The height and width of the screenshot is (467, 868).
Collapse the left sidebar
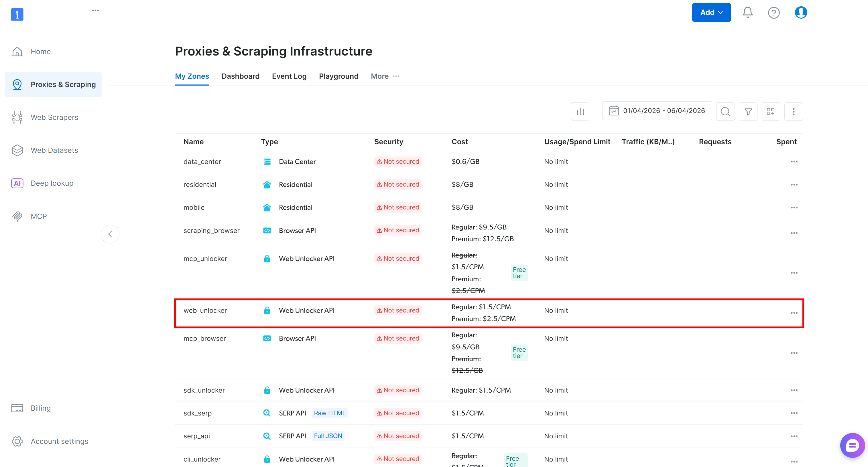pyautogui.click(x=110, y=234)
